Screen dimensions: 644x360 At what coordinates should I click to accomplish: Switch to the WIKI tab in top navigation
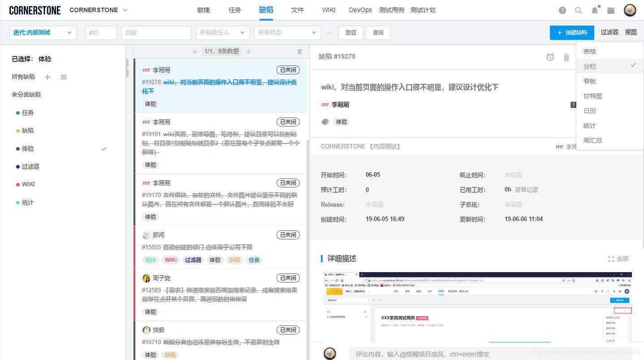328,10
